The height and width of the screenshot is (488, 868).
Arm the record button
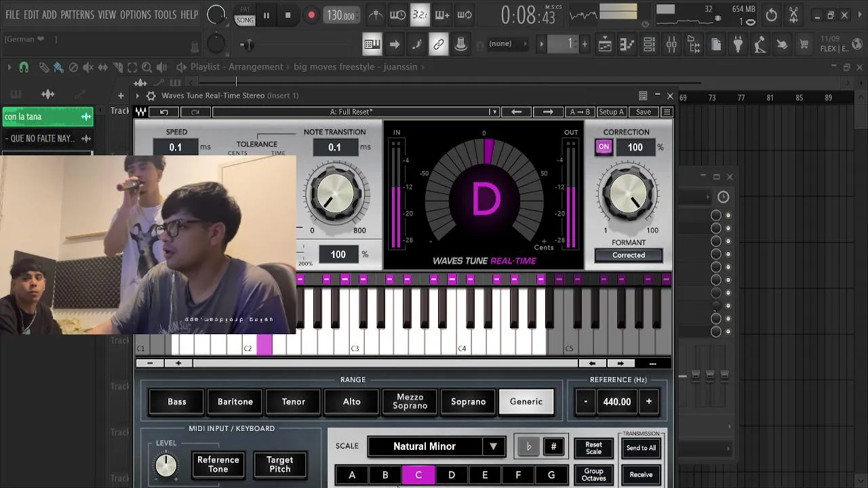coord(311,15)
